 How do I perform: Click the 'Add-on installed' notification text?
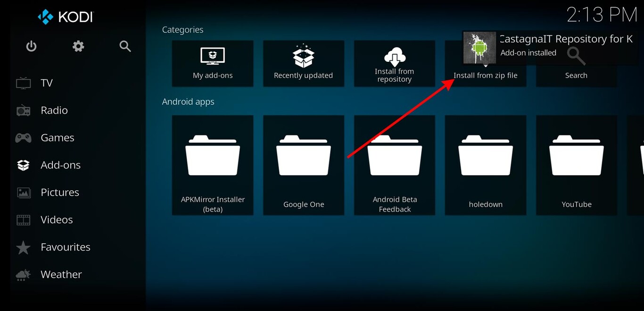coord(528,53)
